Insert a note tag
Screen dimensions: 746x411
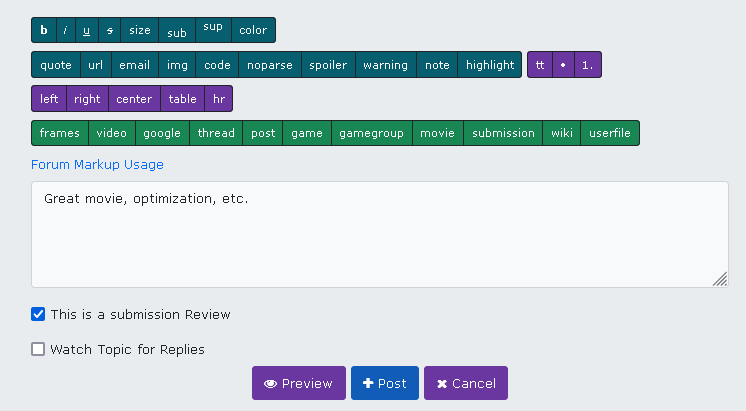tap(437, 65)
